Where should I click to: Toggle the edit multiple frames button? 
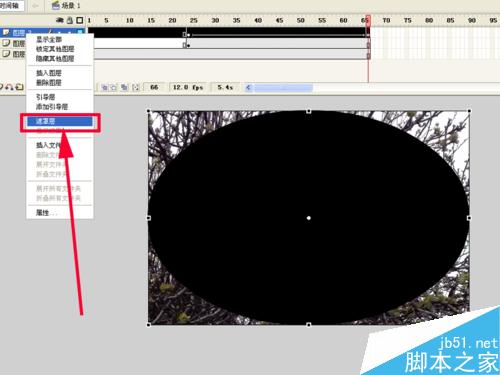click(124, 88)
